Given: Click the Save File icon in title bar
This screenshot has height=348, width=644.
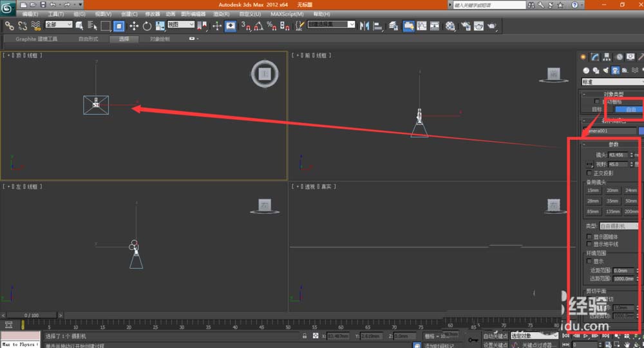Looking at the screenshot, I should coord(43,5).
